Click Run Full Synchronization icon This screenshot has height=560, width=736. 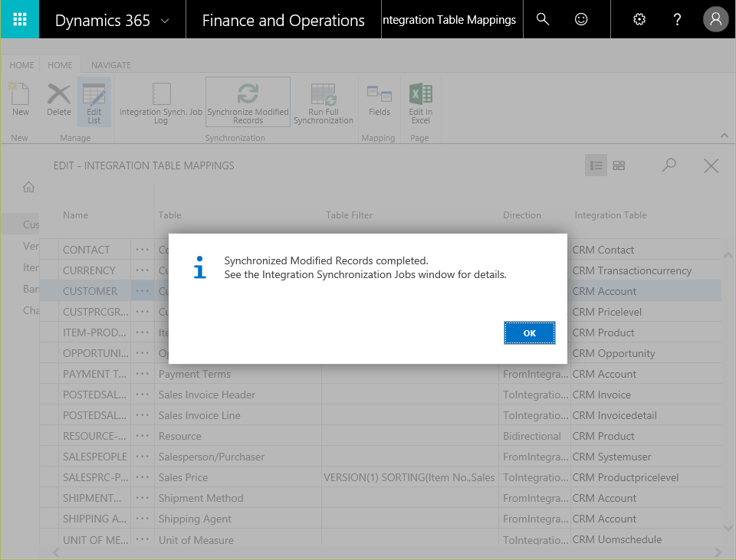click(x=324, y=102)
